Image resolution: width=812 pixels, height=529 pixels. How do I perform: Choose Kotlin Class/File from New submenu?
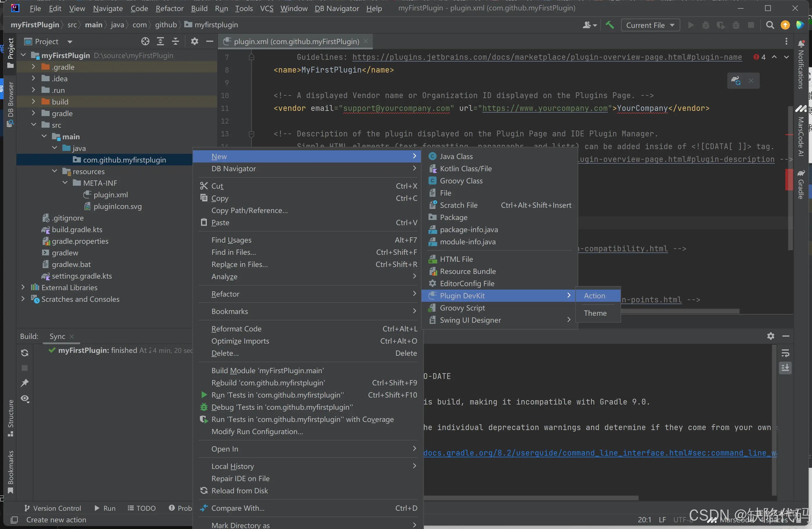coord(500,169)
